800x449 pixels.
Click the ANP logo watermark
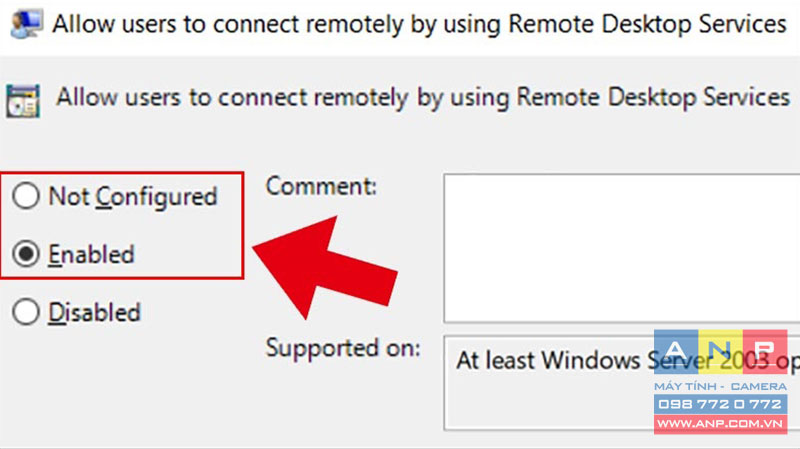click(x=720, y=353)
